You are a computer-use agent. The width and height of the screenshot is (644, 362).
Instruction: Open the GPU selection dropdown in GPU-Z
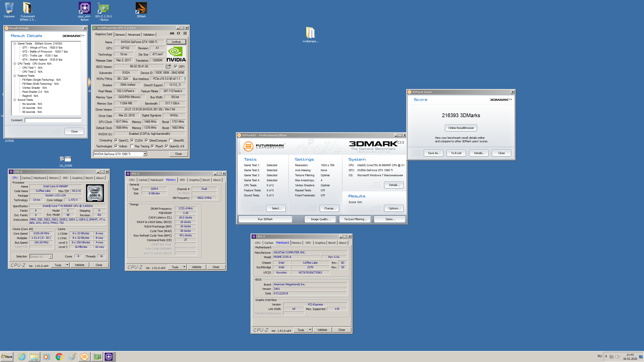tap(145, 154)
